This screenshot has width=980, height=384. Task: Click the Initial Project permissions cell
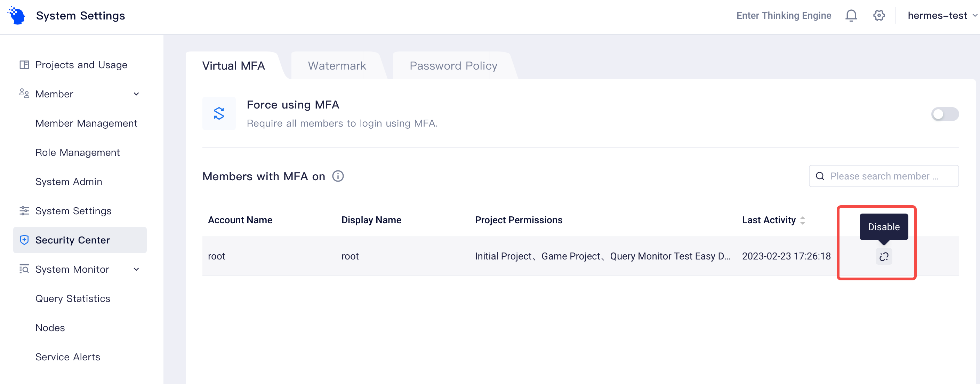(603, 256)
